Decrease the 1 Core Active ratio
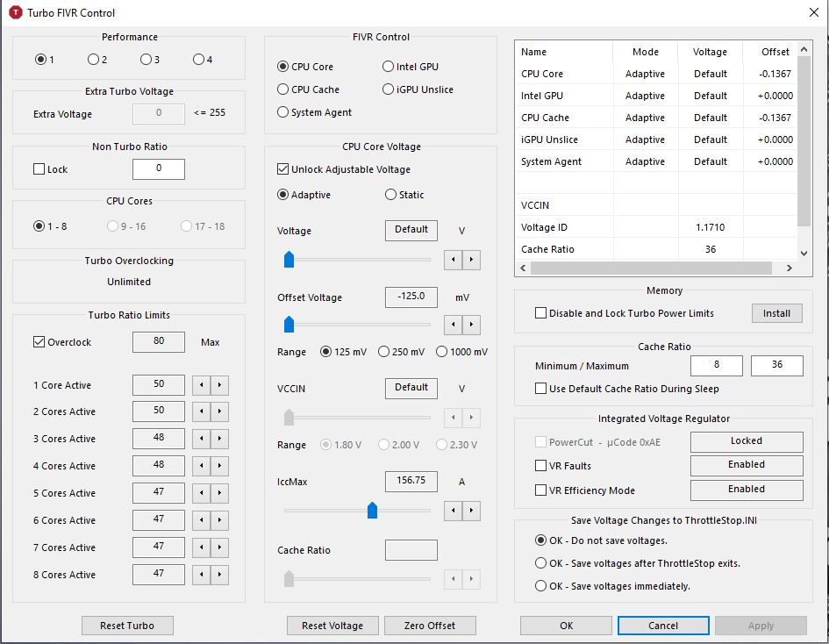The height and width of the screenshot is (644, 829). click(x=202, y=385)
